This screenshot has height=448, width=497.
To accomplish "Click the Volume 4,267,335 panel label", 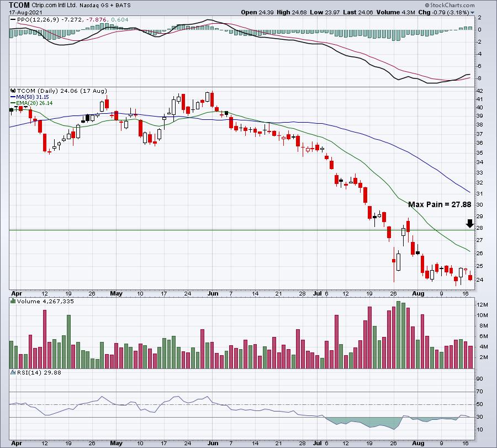I will [40, 302].
